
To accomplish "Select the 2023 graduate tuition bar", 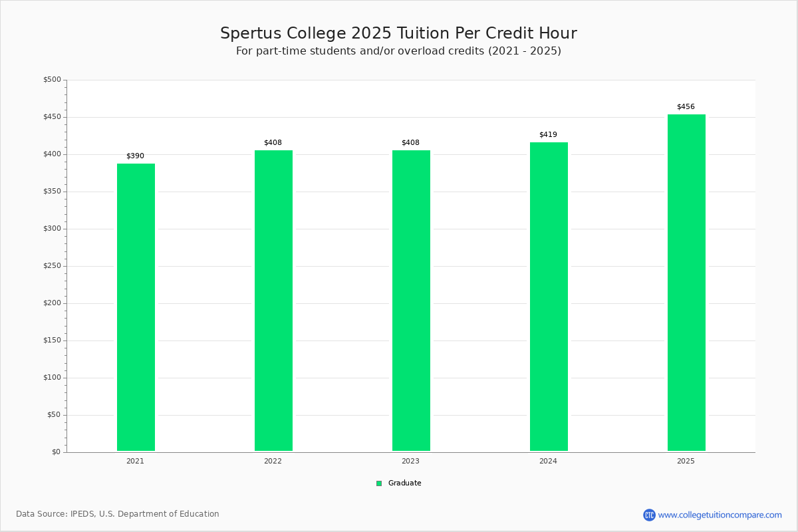I will coord(411,301).
